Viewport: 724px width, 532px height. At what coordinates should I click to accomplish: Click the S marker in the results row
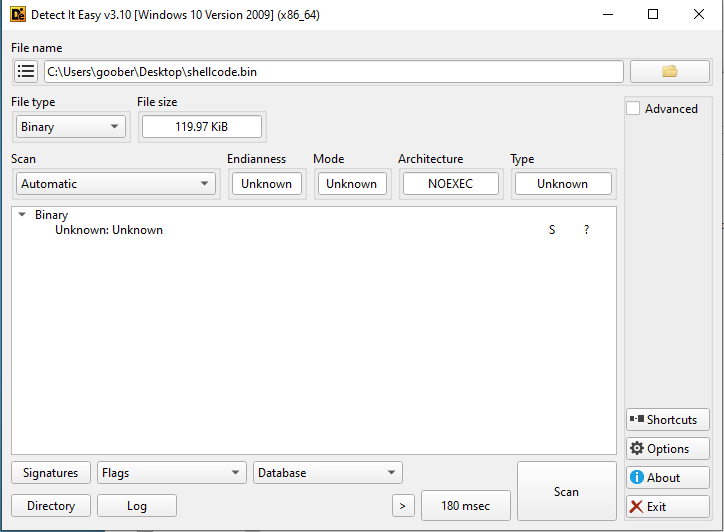(x=552, y=230)
